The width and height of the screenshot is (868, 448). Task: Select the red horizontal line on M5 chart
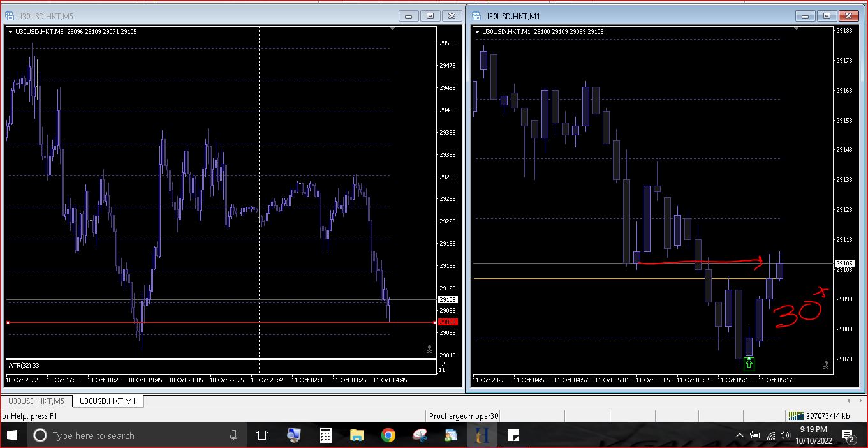(x=221, y=322)
